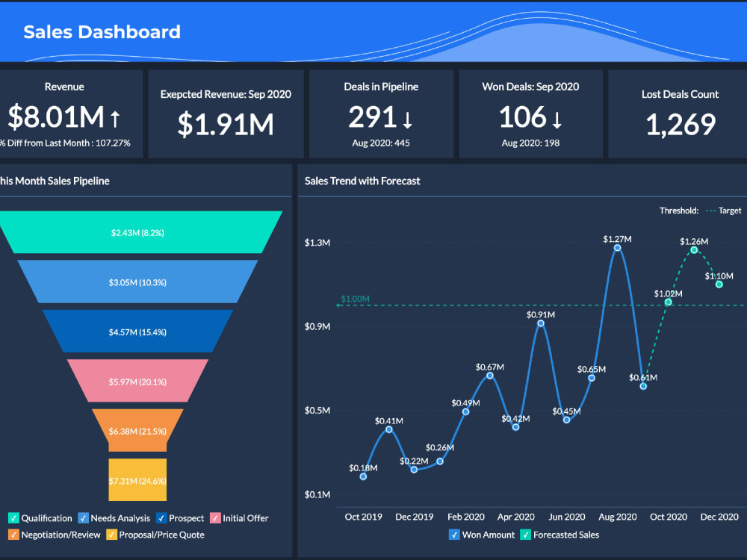Click the $0.41M data point marker
The height and width of the screenshot is (560, 747).
click(x=389, y=430)
